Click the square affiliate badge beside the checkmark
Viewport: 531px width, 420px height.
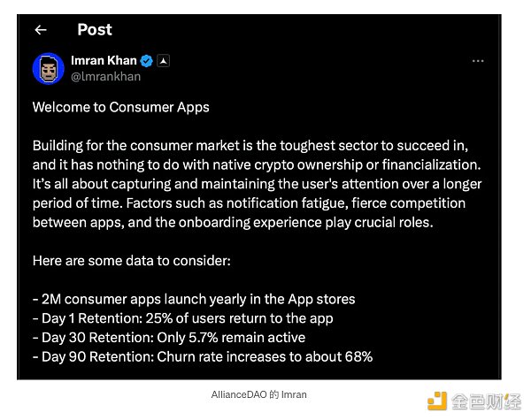[164, 61]
